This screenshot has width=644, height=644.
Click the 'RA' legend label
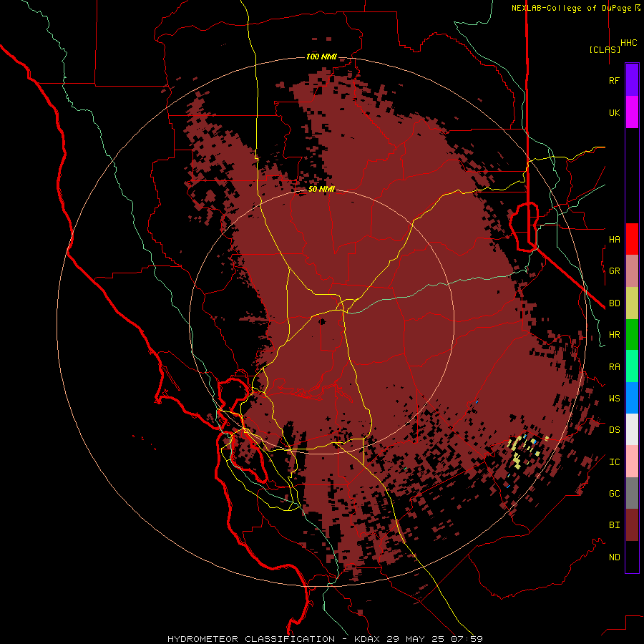[614, 367]
